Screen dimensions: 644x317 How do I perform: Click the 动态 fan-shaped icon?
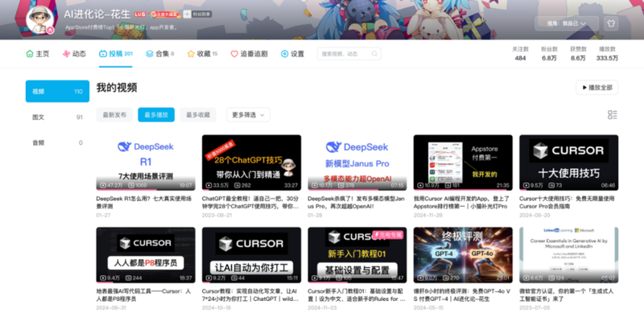click(66, 54)
